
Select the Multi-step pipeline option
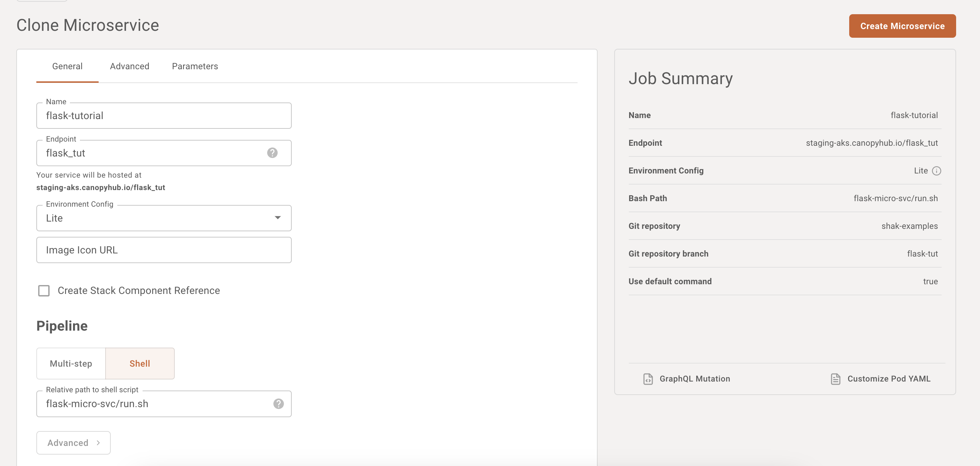click(71, 364)
